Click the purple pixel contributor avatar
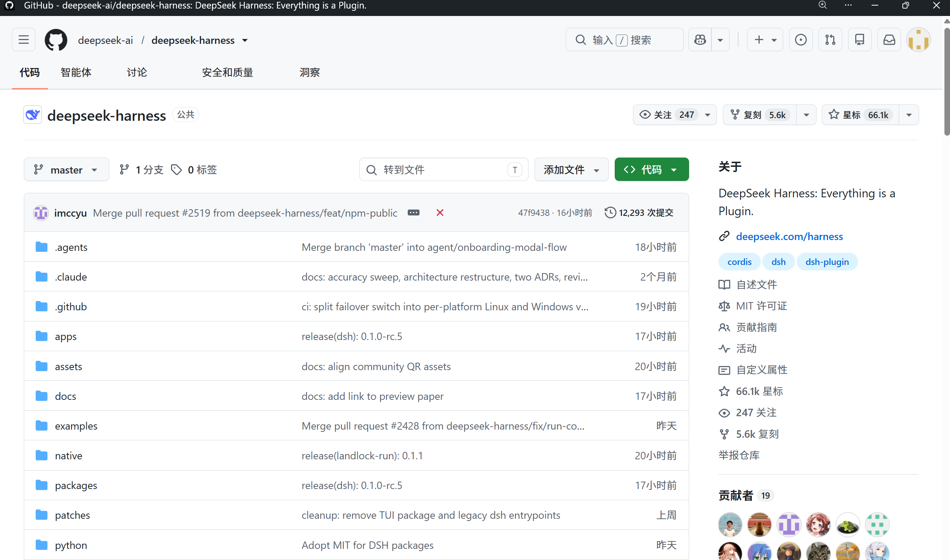Image resolution: width=950 pixels, height=560 pixels. pyautogui.click(x=789, y=525)
